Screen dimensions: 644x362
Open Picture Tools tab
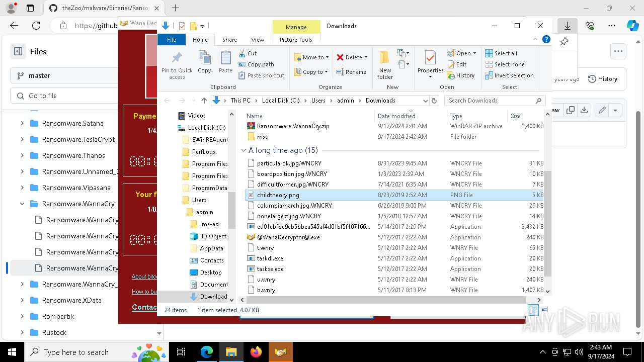[296, 40]
